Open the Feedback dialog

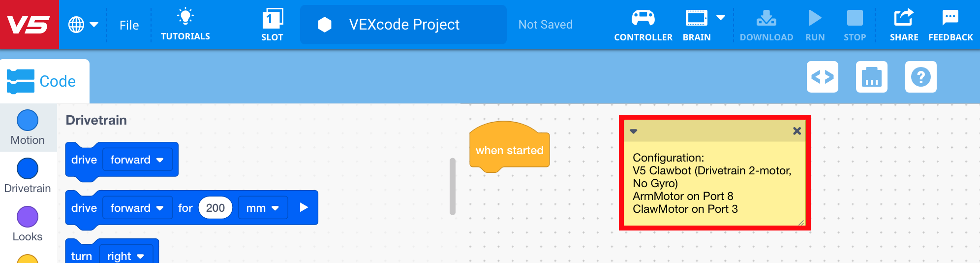pyautogui.click(x=950, y=25)
